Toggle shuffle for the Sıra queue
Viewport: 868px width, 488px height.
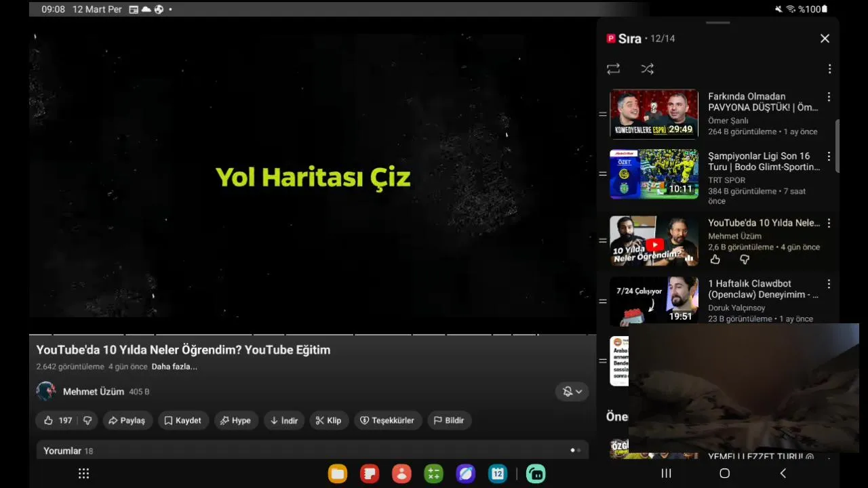click(x=647, y=69)
